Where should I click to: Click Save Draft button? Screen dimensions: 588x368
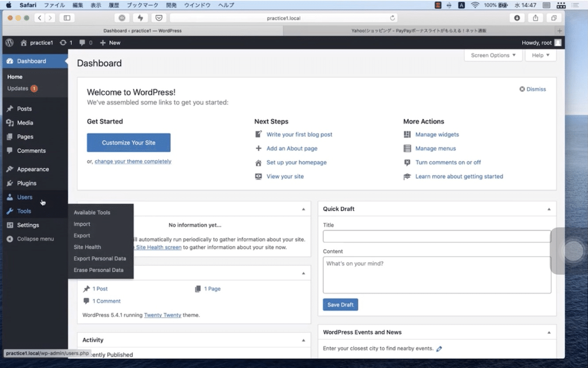(341, 305)
